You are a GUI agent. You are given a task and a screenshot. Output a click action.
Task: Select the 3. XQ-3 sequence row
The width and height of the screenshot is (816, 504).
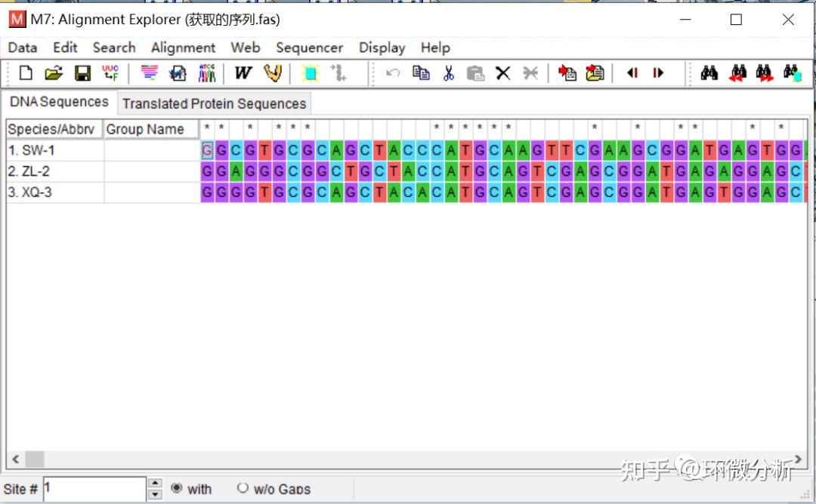pos(55,192)
